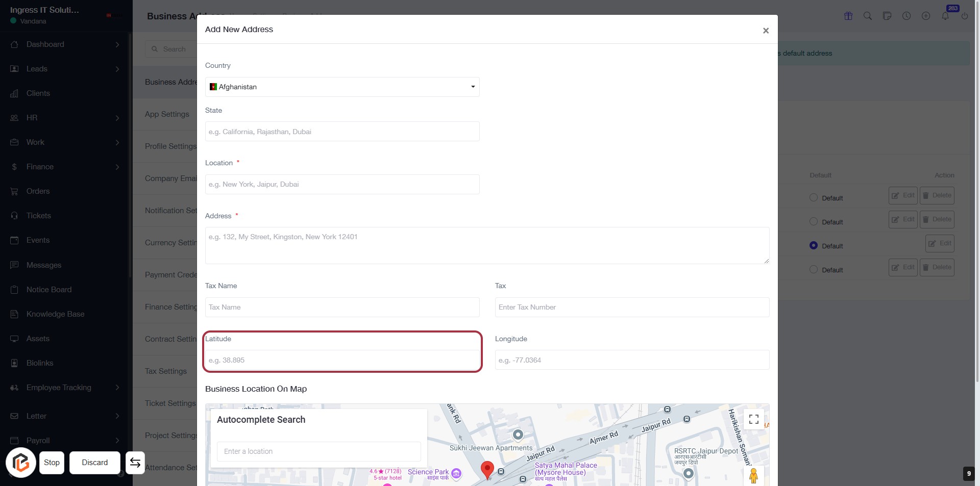The image size is (980, 486).
Task: Click the plus circle icon in header
Action: 926,16
